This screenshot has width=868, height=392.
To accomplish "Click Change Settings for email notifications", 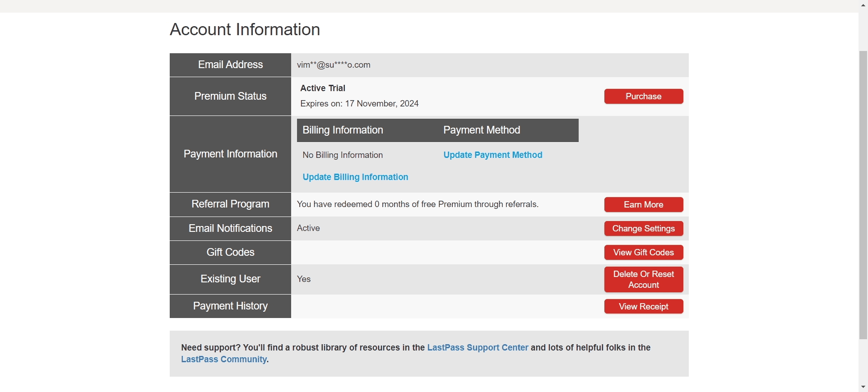I will coord(643,229).
